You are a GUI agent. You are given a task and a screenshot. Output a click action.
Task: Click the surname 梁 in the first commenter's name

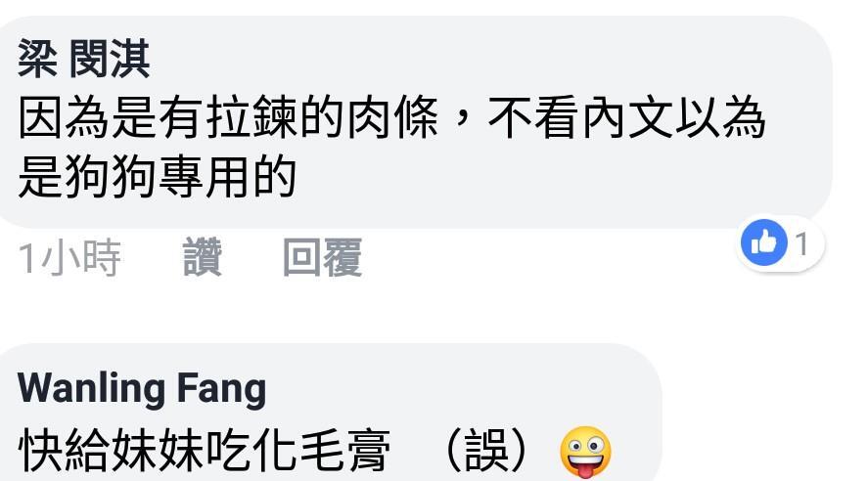pos(37,59)
